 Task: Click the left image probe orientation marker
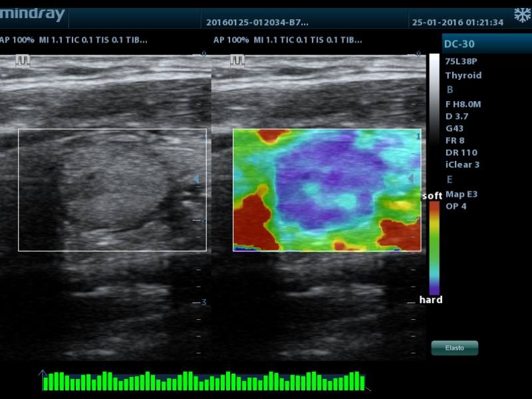(x=25, y=61)
